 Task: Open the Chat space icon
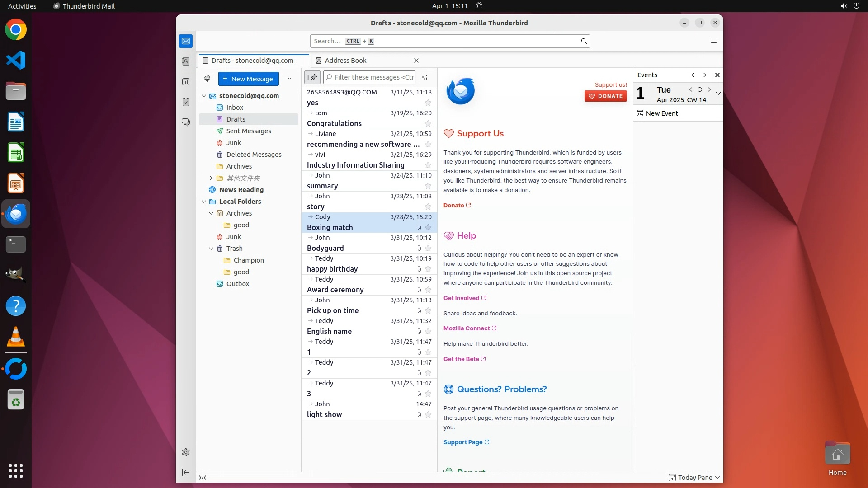point(186,122)
